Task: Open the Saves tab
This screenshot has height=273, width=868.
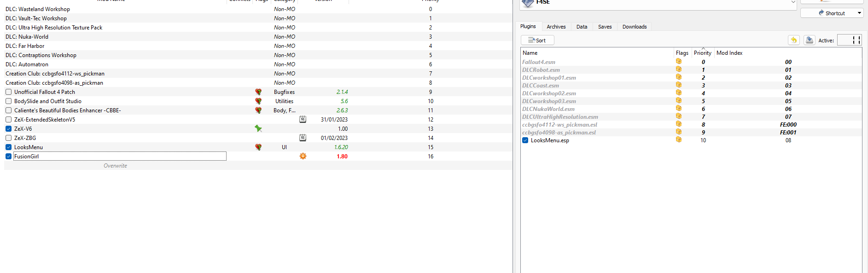Action: (605, 27)
